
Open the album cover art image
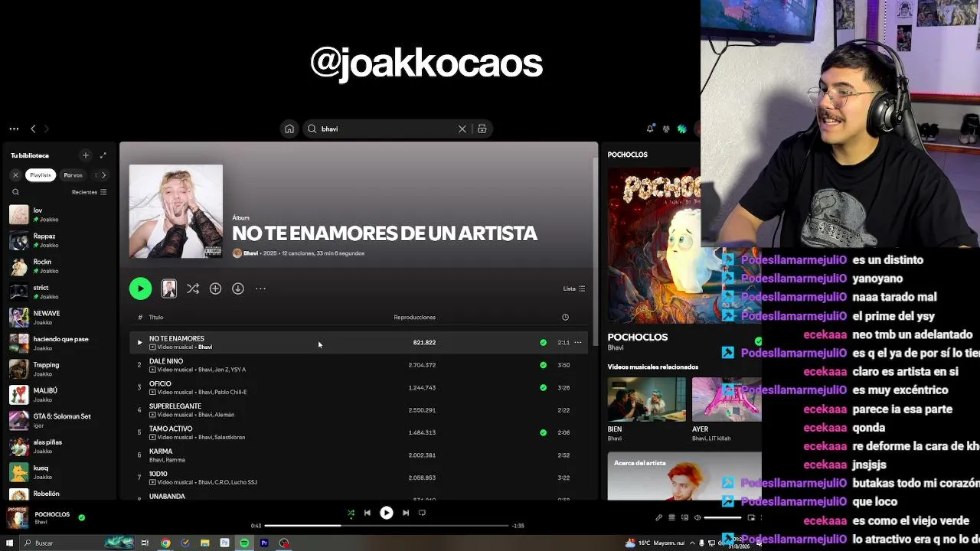coord(176,211)
